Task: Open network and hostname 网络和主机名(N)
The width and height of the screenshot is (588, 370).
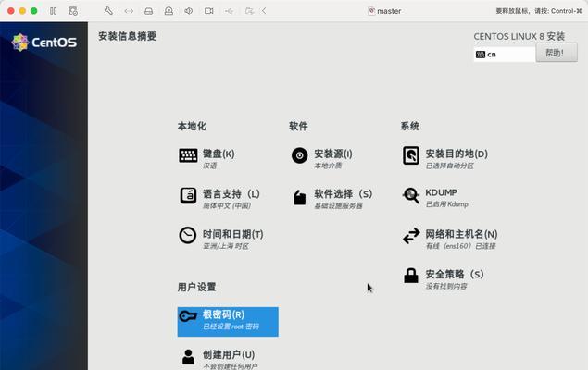Action: click(450, 239)
